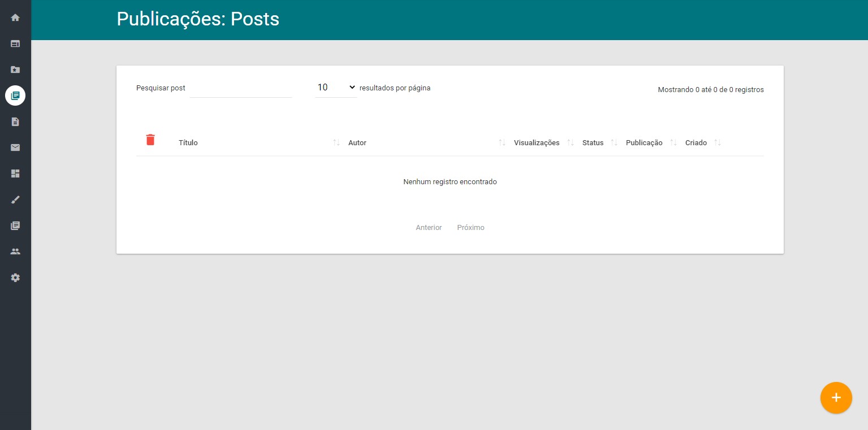This screenshot has height=430, width=868.
Task: Focus the Pesquisar post search field
Action: pyautogui.click(x=240, y=88)
